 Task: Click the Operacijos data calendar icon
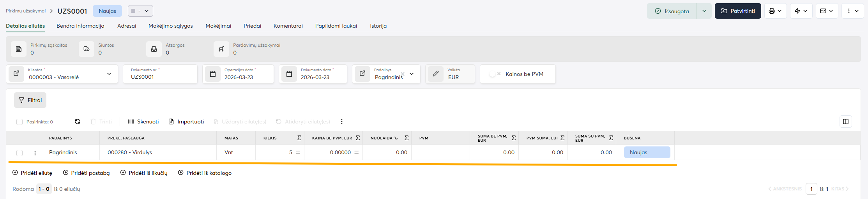[213, 74]
